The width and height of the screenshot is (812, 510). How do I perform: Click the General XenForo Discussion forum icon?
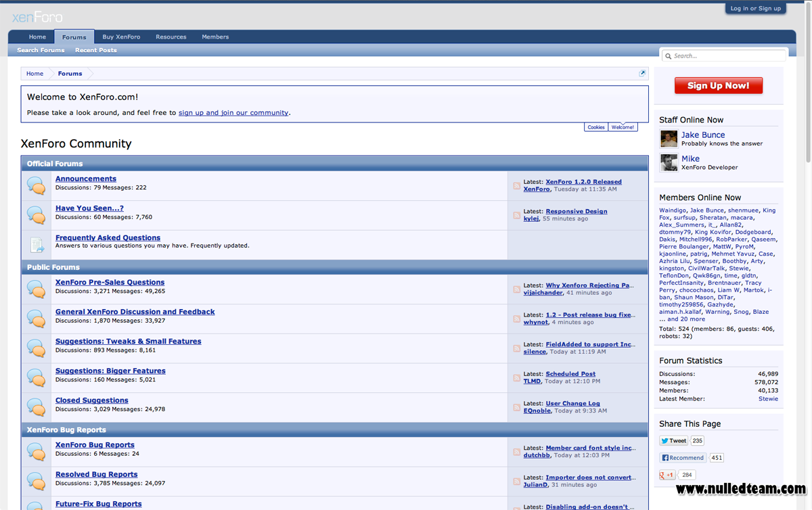pyautogui.click(x=36, y=319)
